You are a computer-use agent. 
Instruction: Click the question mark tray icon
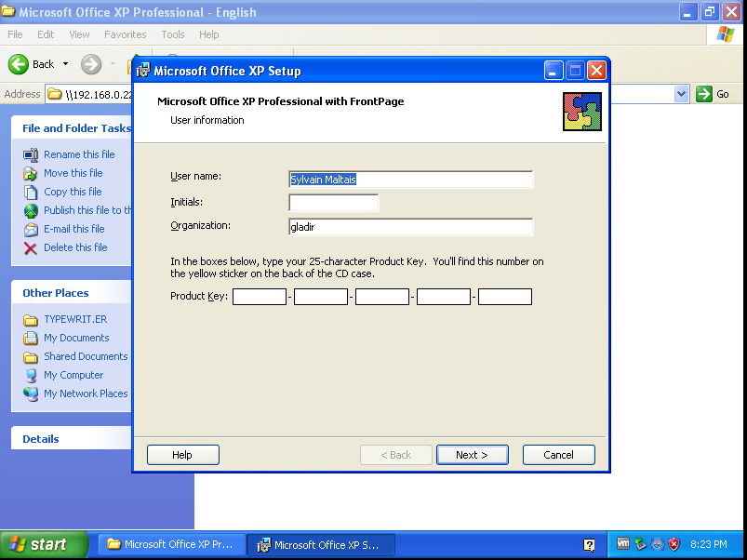pos(589,545)
